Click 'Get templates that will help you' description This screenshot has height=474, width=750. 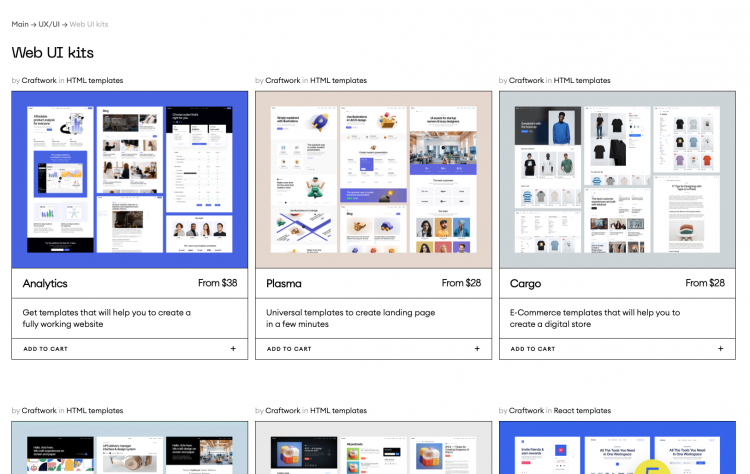click(x=106, y=318)
